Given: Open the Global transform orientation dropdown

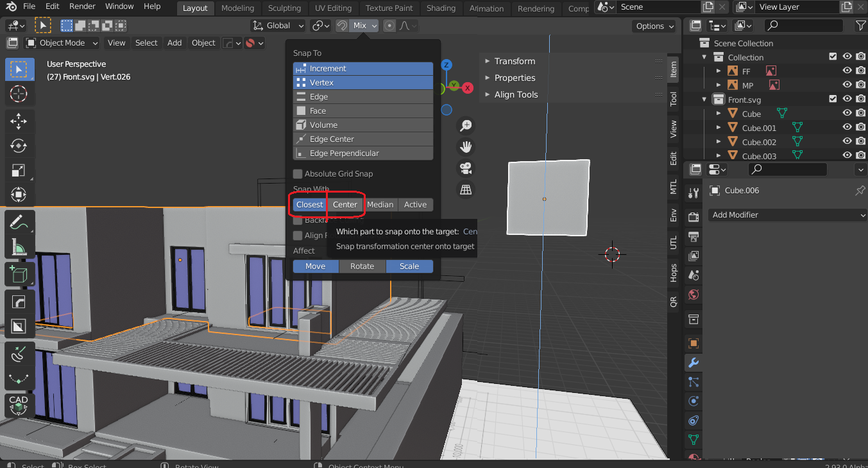Looking at the screenshot, I should tap(278, 26).
